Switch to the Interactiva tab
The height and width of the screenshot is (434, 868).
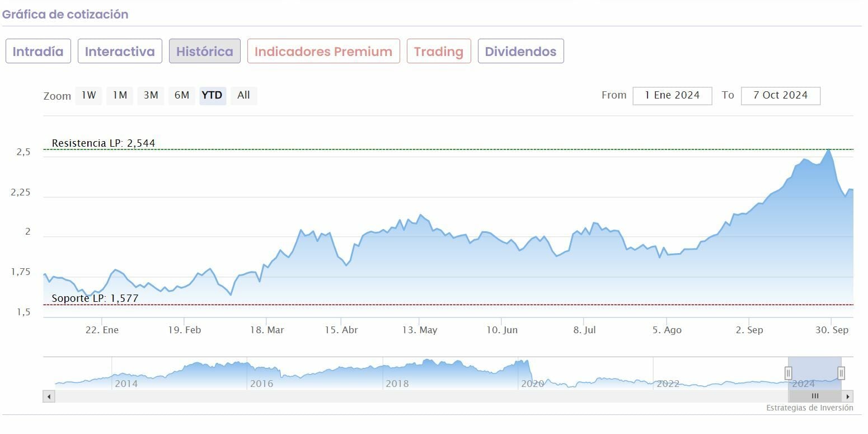[x=120, y=52]
